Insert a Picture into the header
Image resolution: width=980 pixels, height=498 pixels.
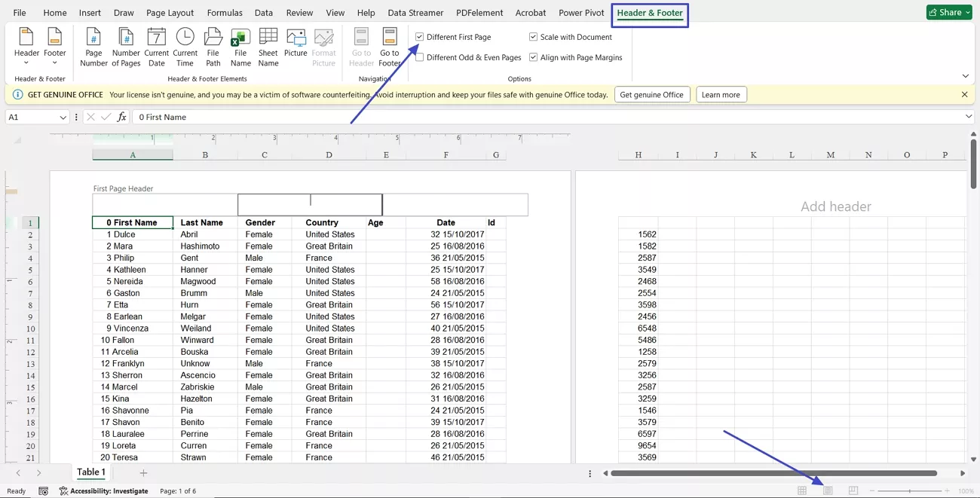[x=296, y=47]
